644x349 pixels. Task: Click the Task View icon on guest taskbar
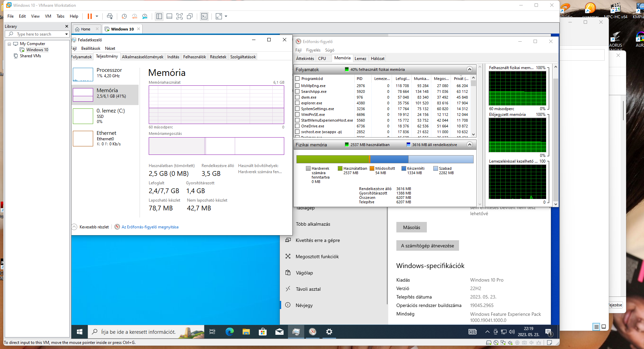[212, 332]
